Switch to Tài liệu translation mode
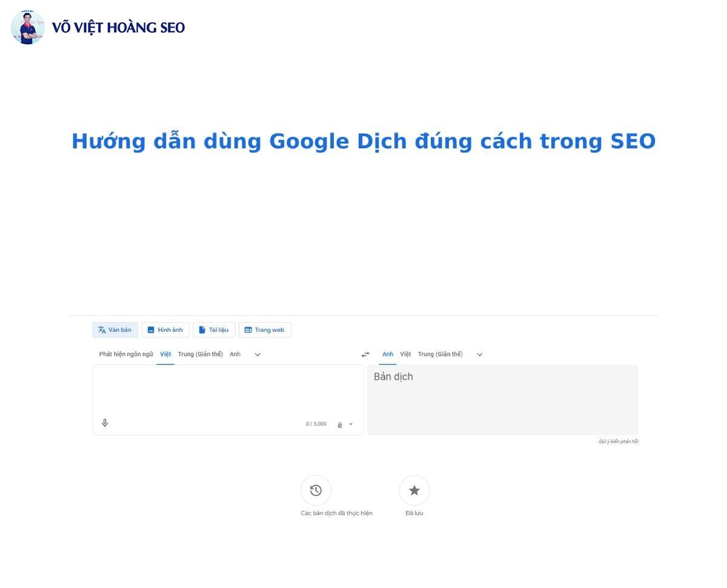727x588 pixels. click(214, 330)
